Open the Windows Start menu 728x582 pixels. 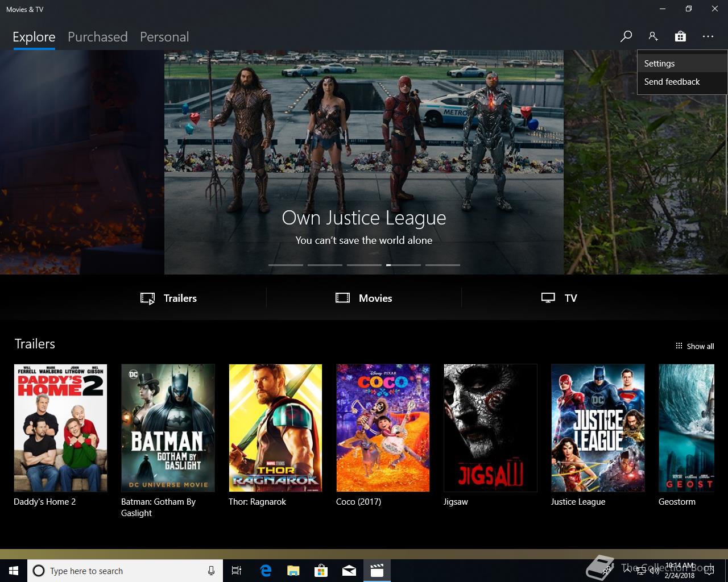pos(14,571)
